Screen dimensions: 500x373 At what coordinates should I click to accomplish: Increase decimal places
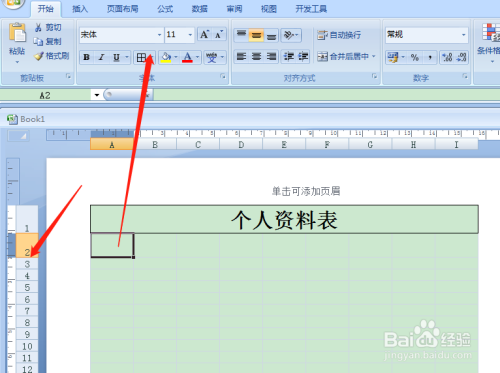[x=447, y=57]
